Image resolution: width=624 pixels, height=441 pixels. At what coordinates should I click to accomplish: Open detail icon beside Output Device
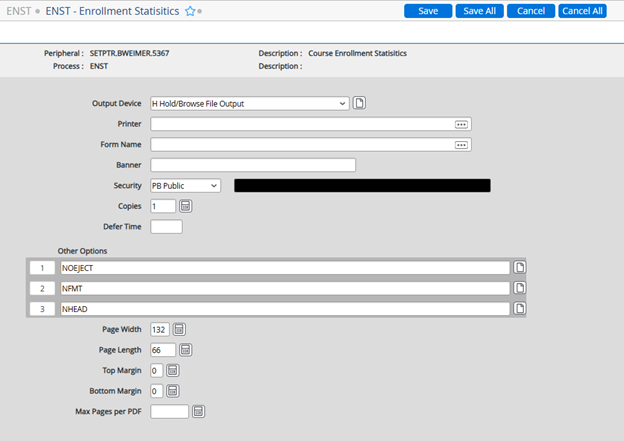pyautogui.click(x=360, y=103)
